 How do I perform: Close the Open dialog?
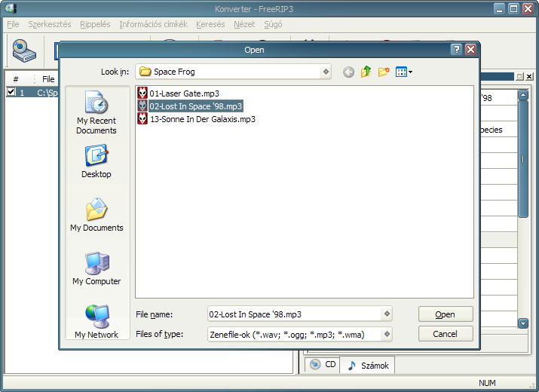coord(470,50)
